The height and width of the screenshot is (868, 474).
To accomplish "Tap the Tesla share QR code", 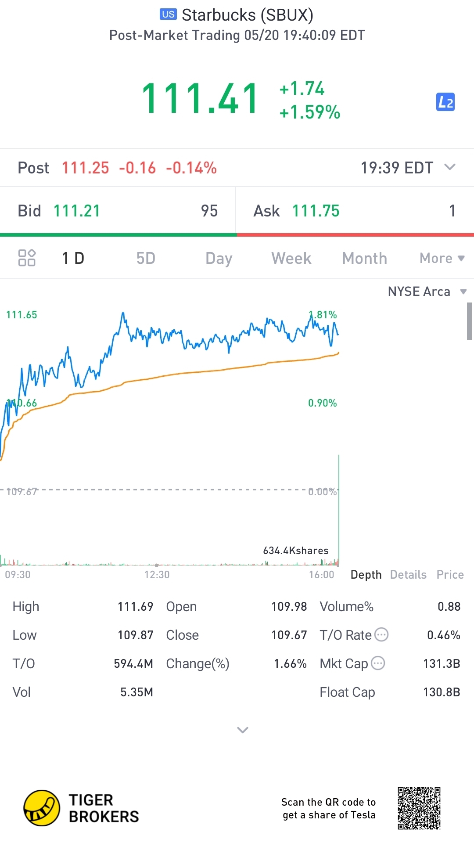I will [419, 808].
